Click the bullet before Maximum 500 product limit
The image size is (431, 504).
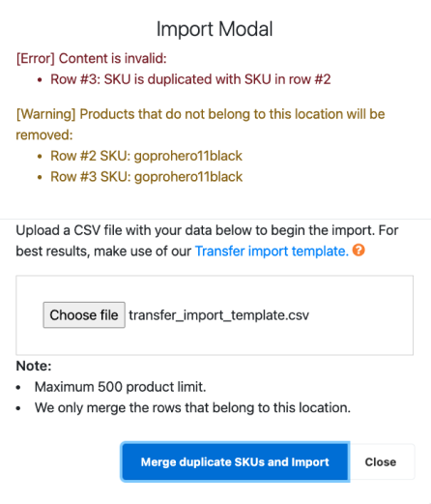point(18,387)
